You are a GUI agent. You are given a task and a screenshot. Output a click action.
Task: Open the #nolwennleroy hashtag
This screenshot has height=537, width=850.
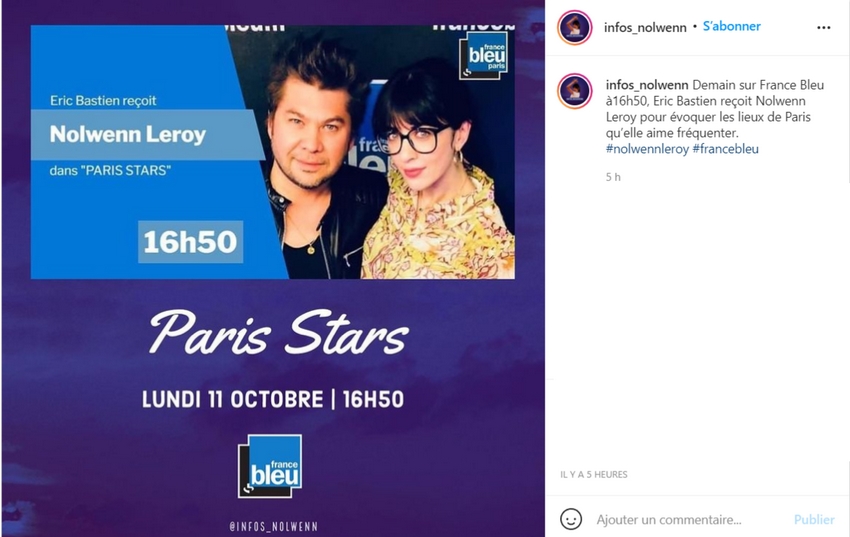pyautogui.click(x=647, y=149)
